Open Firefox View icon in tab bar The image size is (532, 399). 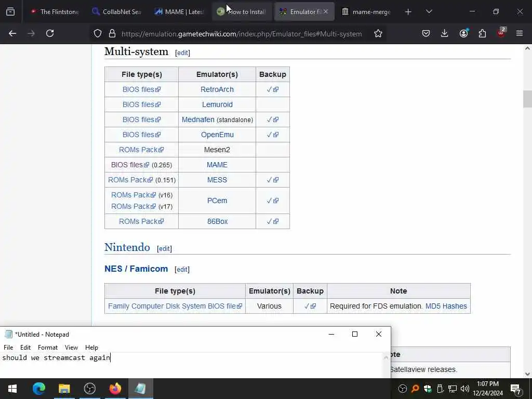click(x=10, y=12)
